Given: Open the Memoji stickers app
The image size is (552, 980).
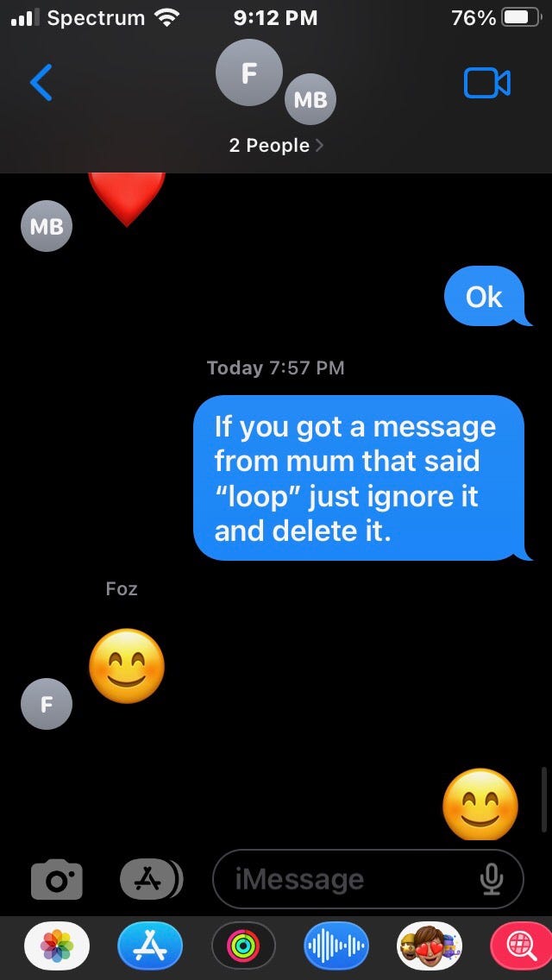Looking at the screenshot, I should [x=430, y=946].
